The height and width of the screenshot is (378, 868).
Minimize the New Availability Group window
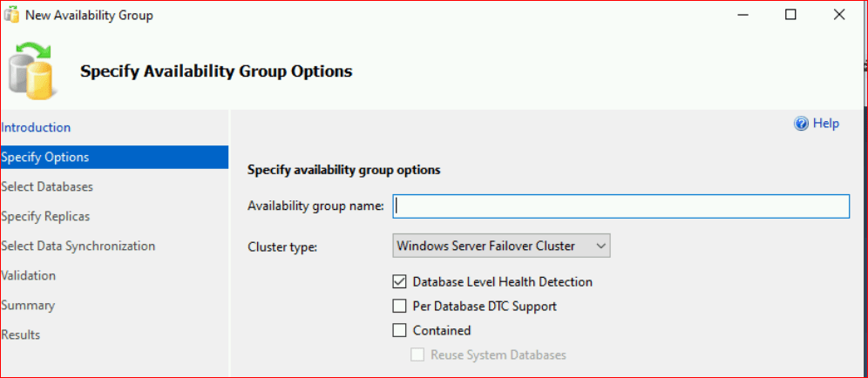coord(743,15)
